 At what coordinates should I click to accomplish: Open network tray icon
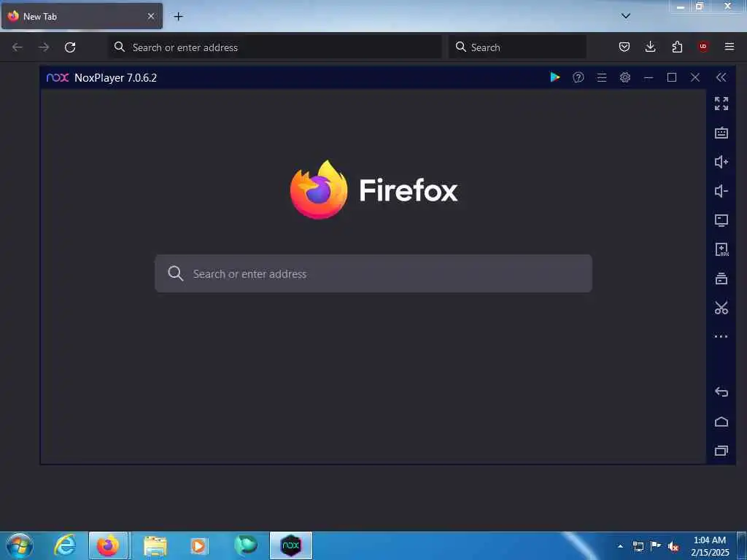(x=638, y=546)
